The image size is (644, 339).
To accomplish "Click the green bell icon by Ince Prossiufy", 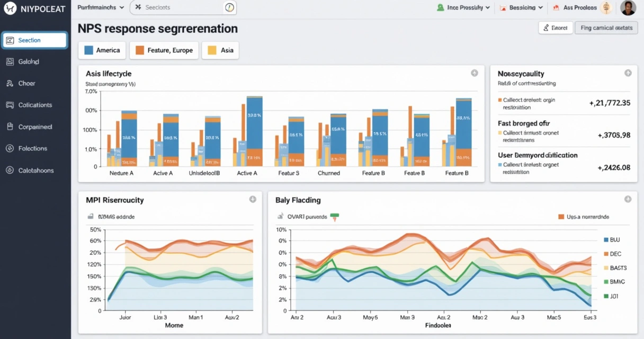I will [440, 7].
